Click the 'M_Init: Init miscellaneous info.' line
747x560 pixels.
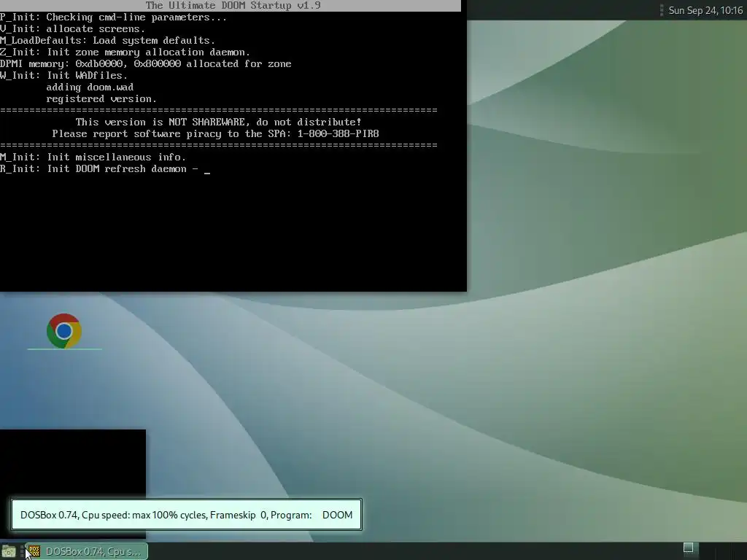(93, 157)
